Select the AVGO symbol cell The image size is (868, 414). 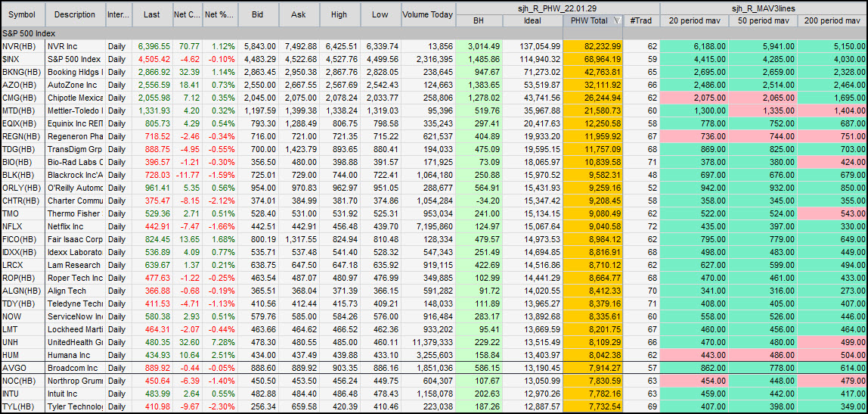[x=23, y=367]
